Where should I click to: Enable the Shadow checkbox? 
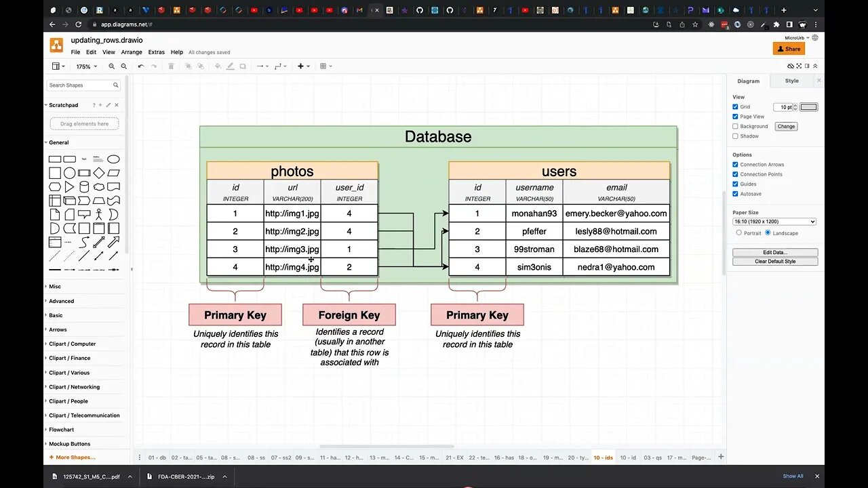point(735,136)
